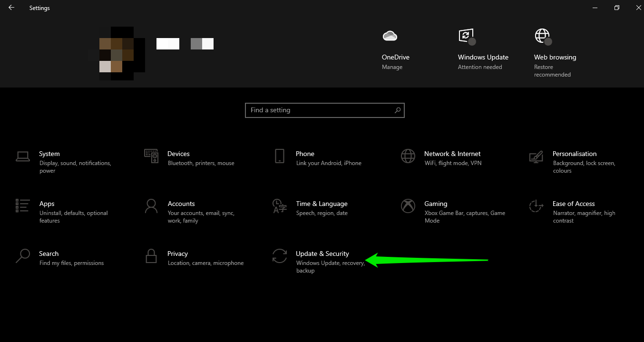
Task: Click Windows Update Attention needed text
Action: pyautogui.click(x=480, y=67)
